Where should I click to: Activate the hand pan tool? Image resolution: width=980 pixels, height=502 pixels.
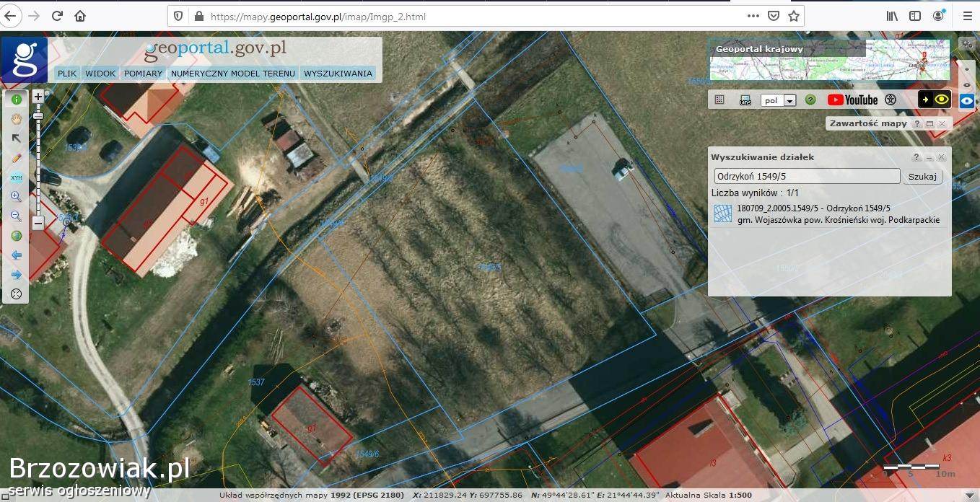[16, 119]
